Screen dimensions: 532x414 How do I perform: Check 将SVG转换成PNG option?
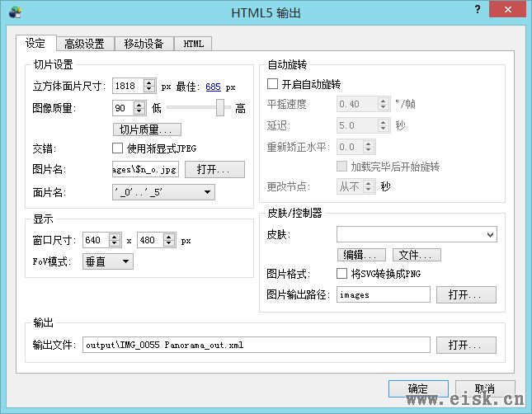342,274
